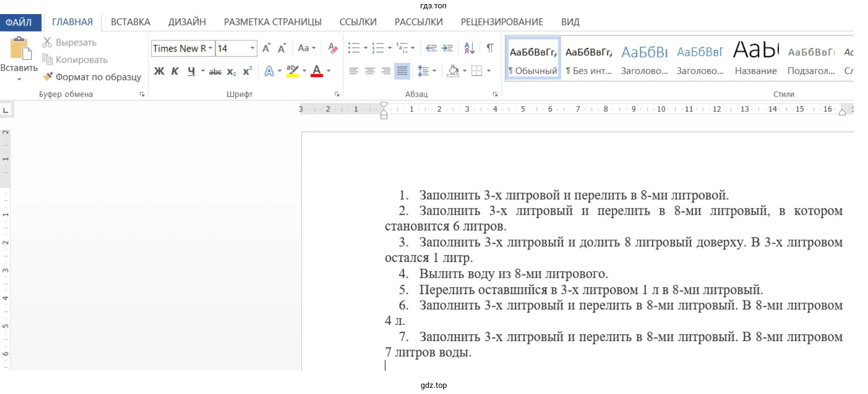Click the Cut (Вырезать) scissors icon
This screenshot has width=868, height=394.
tap(47, 42)
